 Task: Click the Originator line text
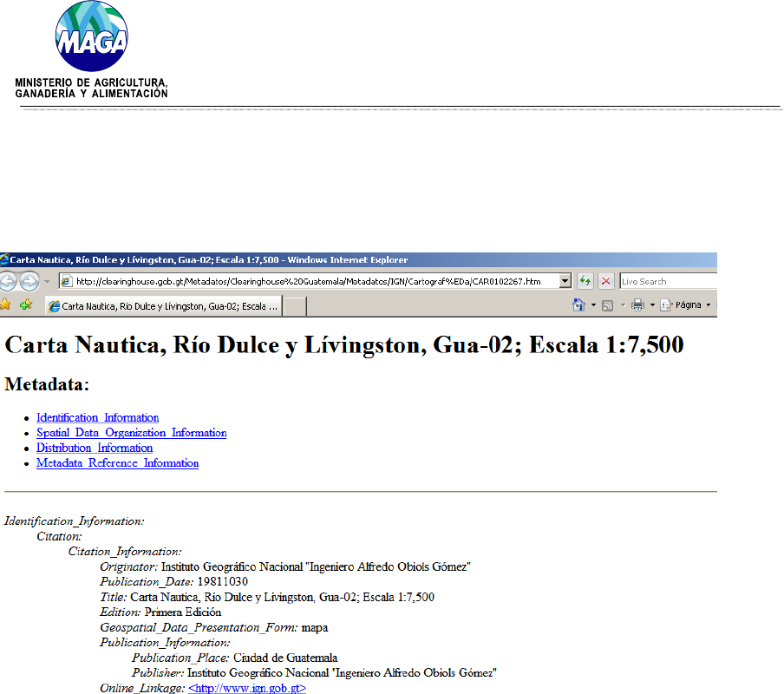coord(285,566)
